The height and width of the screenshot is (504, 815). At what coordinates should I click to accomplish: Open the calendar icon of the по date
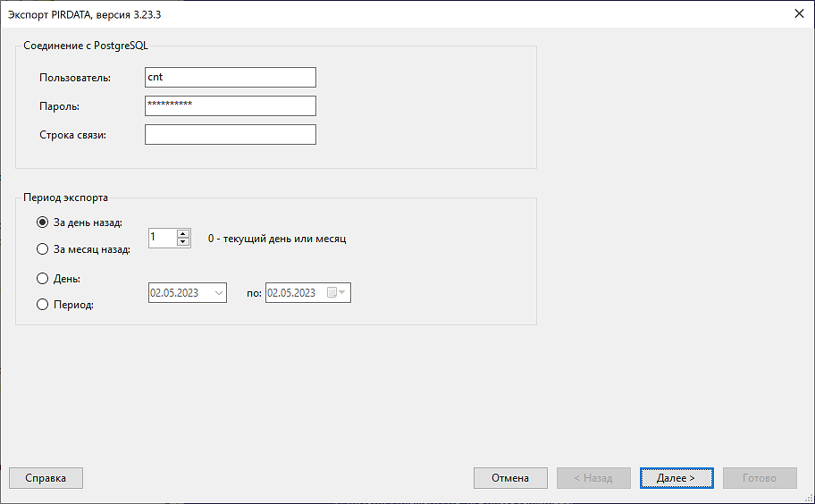(337, 293)
